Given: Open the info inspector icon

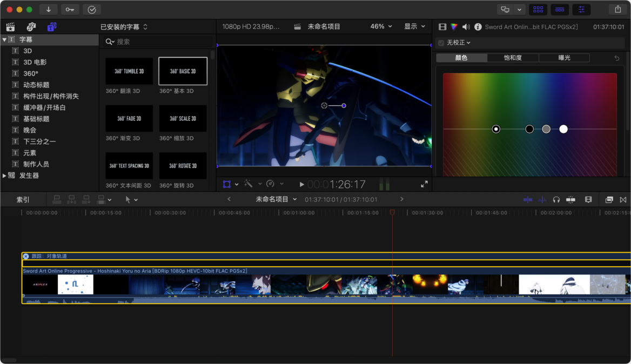Looking at the screenshot, I should coord(478,27).
